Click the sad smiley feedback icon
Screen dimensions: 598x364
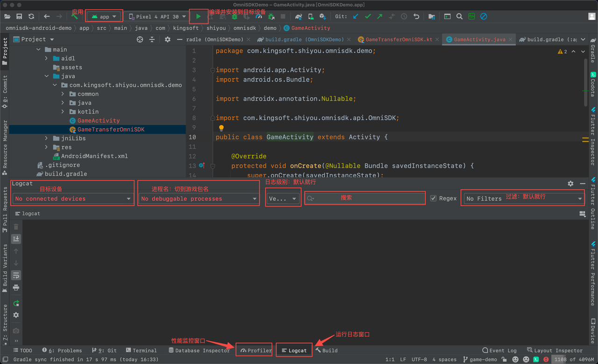point(526,359)
